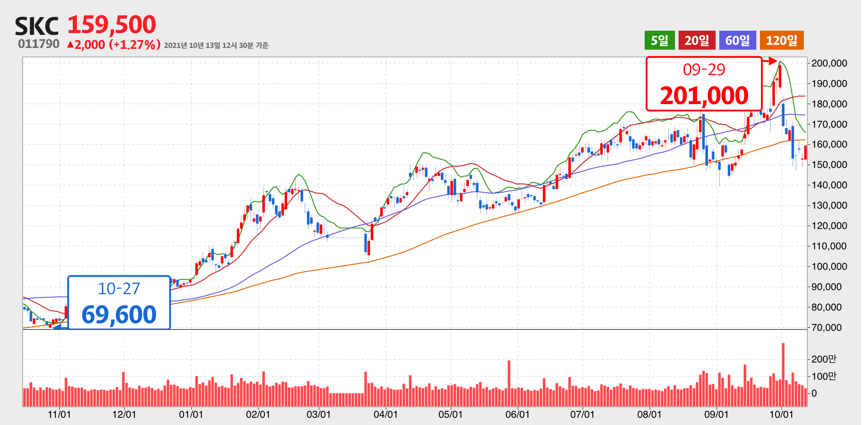868x425 pixels.
Task: Click the tallest volume bar near 10/01
Action: tap(783, 375)
